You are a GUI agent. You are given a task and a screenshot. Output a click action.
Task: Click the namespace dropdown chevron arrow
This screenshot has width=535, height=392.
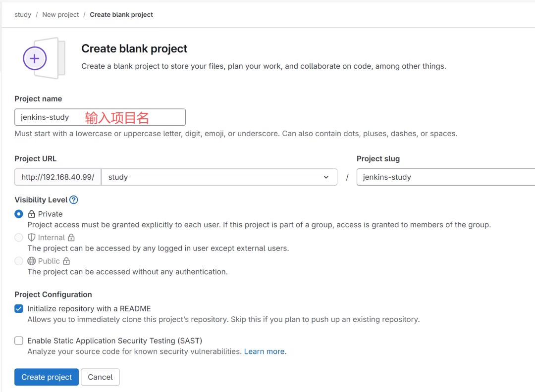pos(326,177)
